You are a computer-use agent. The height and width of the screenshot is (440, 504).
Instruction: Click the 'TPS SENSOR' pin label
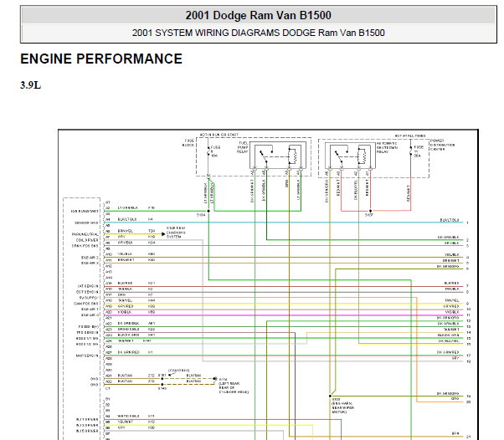(87, 332)
